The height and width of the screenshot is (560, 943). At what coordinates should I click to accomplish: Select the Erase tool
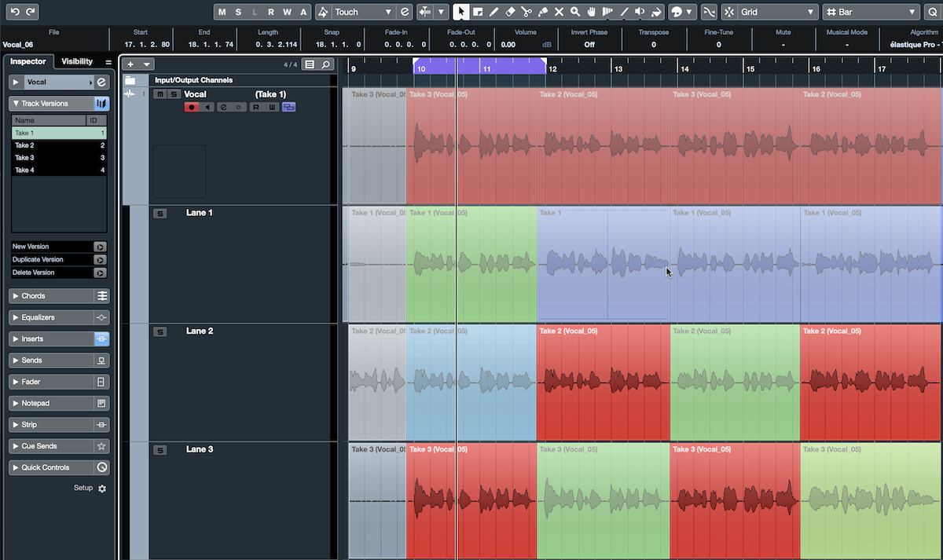pos(510,12)
